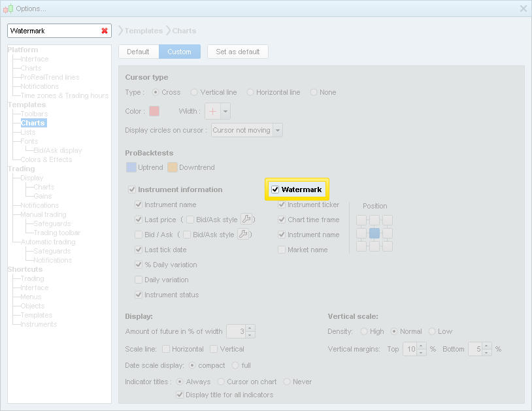Select bottom-right watermark position square
This screenshot has width=532, height=411.
(388, 246)
